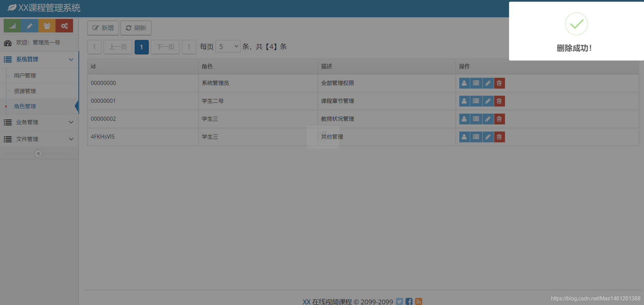
Task: Click the 新增 button
Action: coord(103,28)
